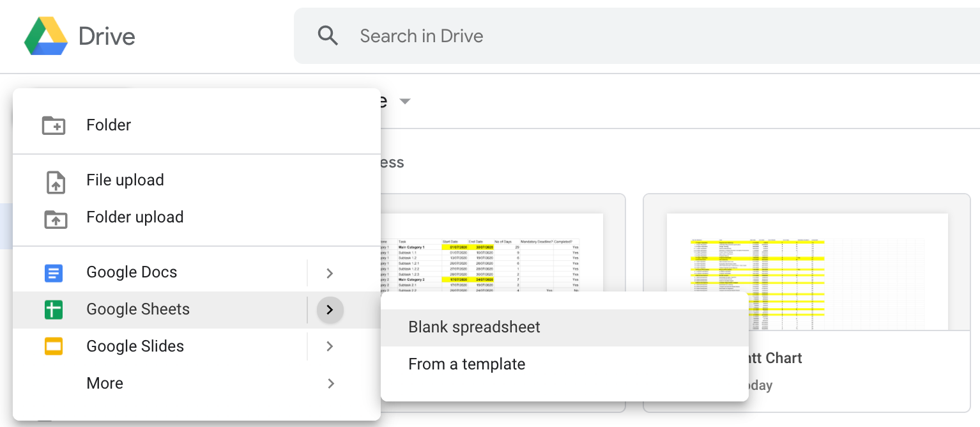Open the My Drive dropdown arrow
This screenshot has width=980, height=427.
click(x=404, y=102)
